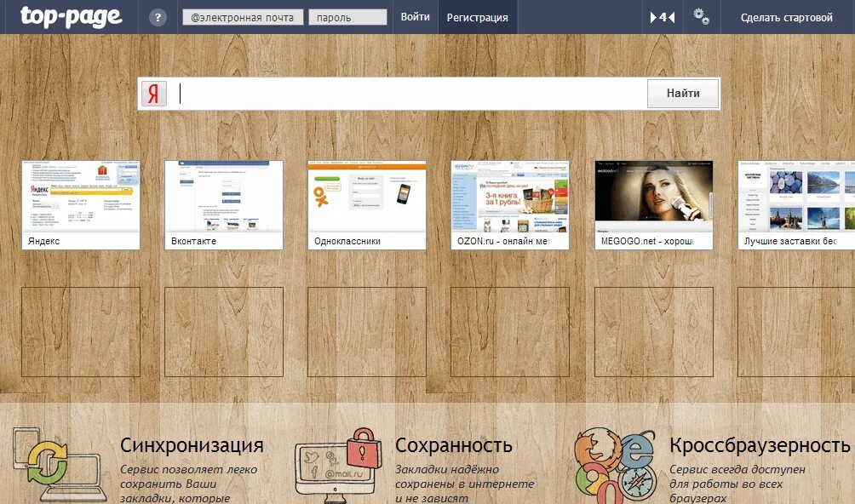Click the Найти search button
The image size is (855, 504).
point(683,94)
